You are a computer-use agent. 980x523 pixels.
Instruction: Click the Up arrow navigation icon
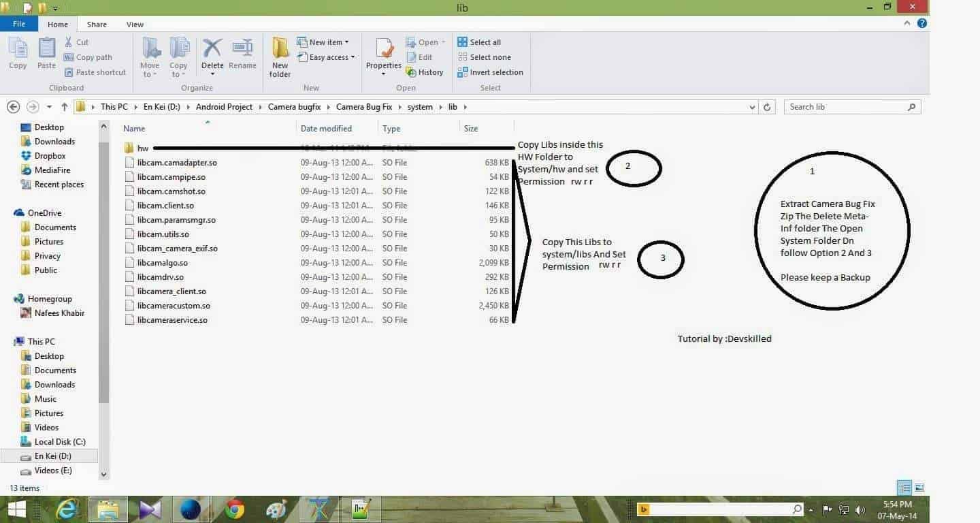click(x=65, y=107)
